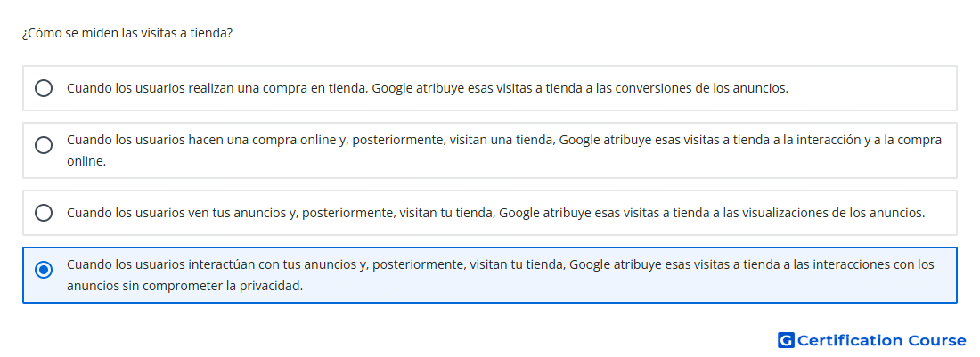This screenshot has width=980, height=357.
Task: Choose answer text starting 'Cuando los usuarios hacen una compra'
Action: [x=504, y=150]
